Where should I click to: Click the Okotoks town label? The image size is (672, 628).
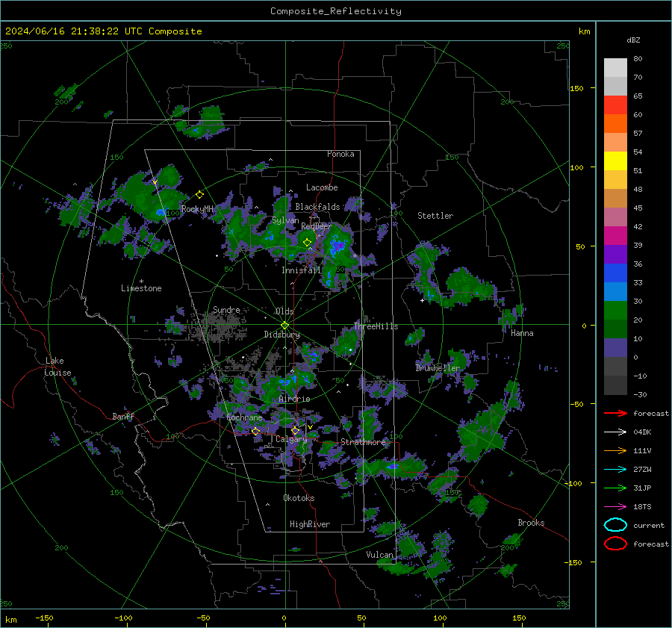[x=299, y=498]
